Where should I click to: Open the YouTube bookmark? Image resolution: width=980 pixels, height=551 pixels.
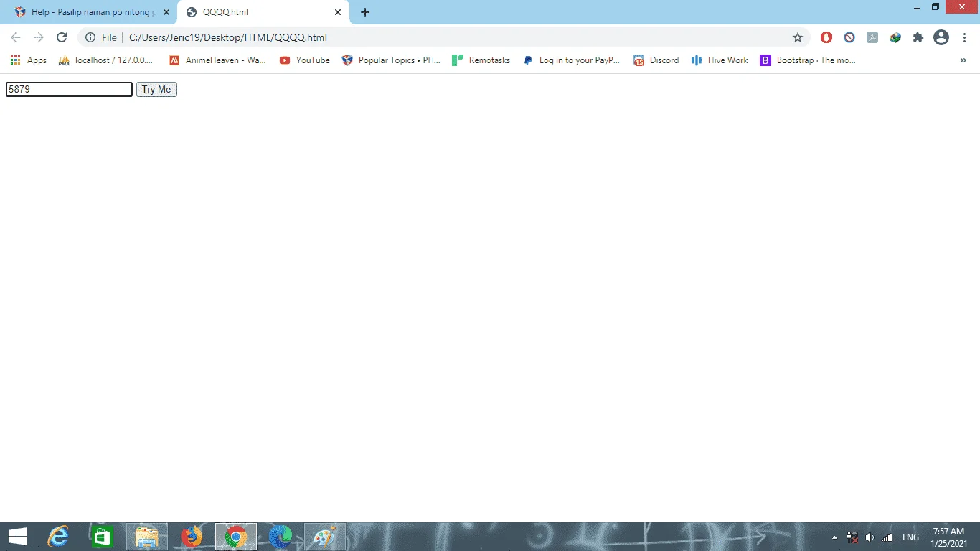coord(305,60)
